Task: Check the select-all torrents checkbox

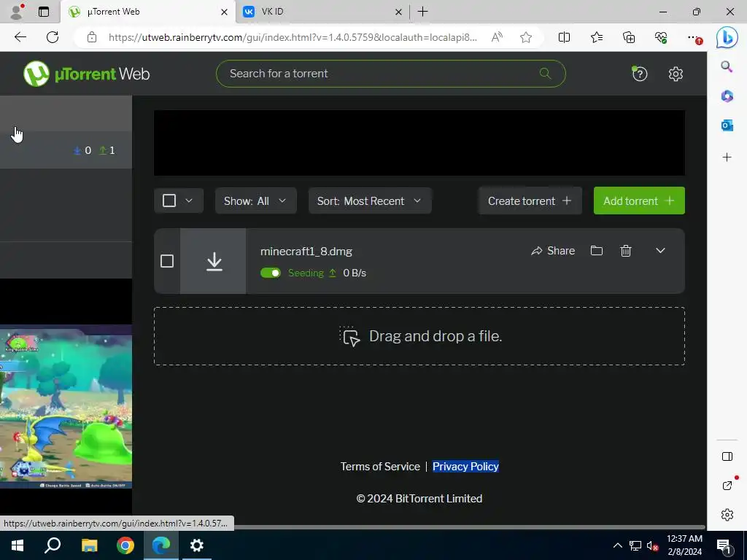Action: 169,201
